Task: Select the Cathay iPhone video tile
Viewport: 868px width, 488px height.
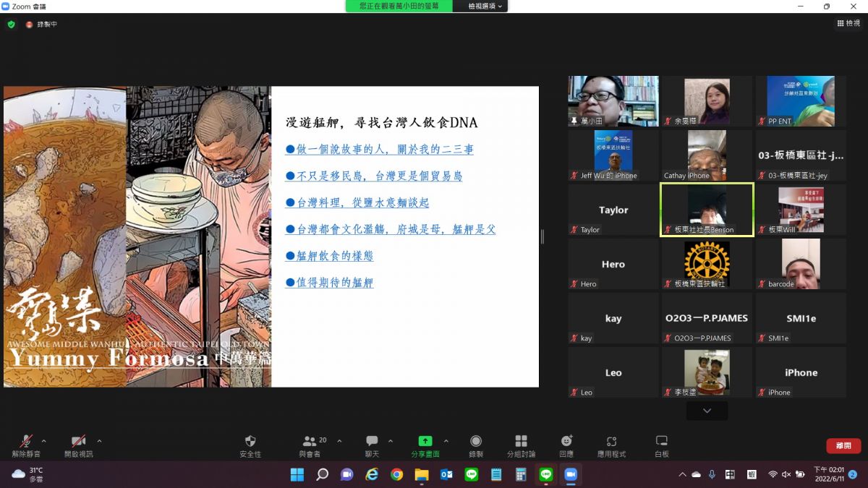Action: (x=707, y=155)
